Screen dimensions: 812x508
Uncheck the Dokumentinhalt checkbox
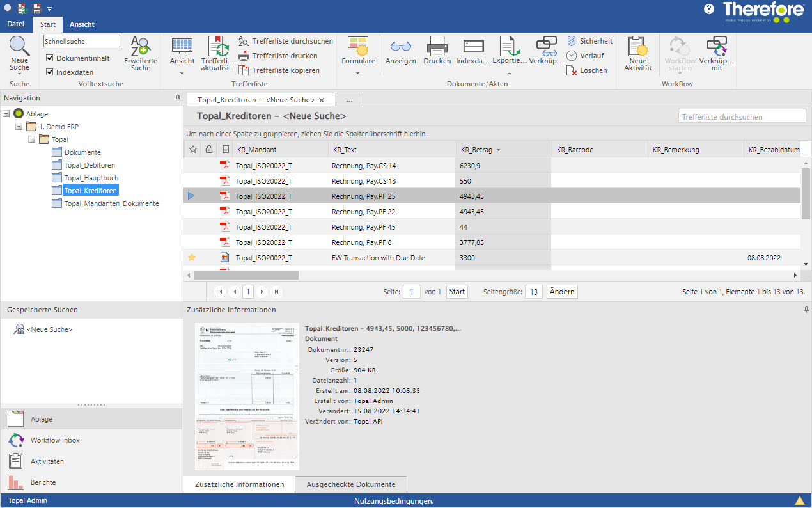click(x=50, y=58)
